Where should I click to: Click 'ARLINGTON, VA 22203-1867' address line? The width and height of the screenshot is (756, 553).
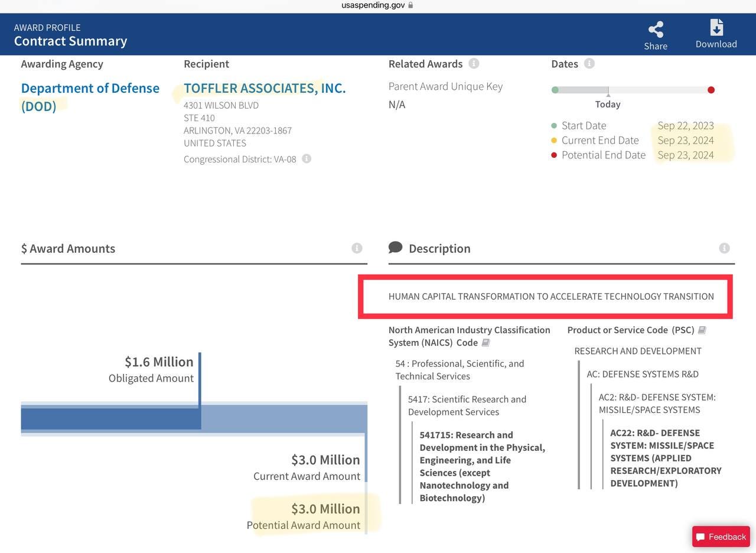coord(237,130)
